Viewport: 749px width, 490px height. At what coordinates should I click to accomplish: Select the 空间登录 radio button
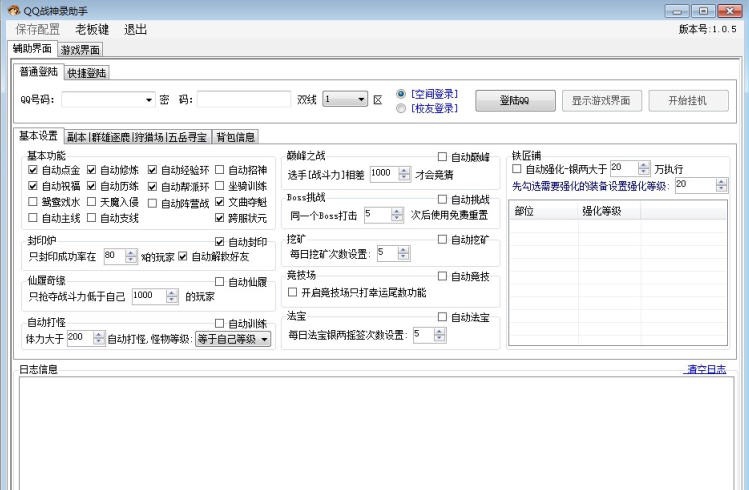click(x=401, y=94)
